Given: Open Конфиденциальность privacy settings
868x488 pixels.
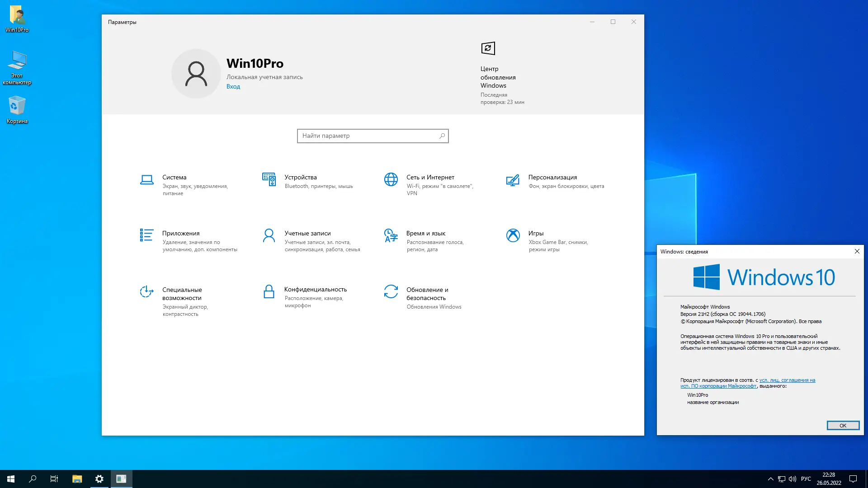Looking at the screenshot, I should (x=315, y=290).
